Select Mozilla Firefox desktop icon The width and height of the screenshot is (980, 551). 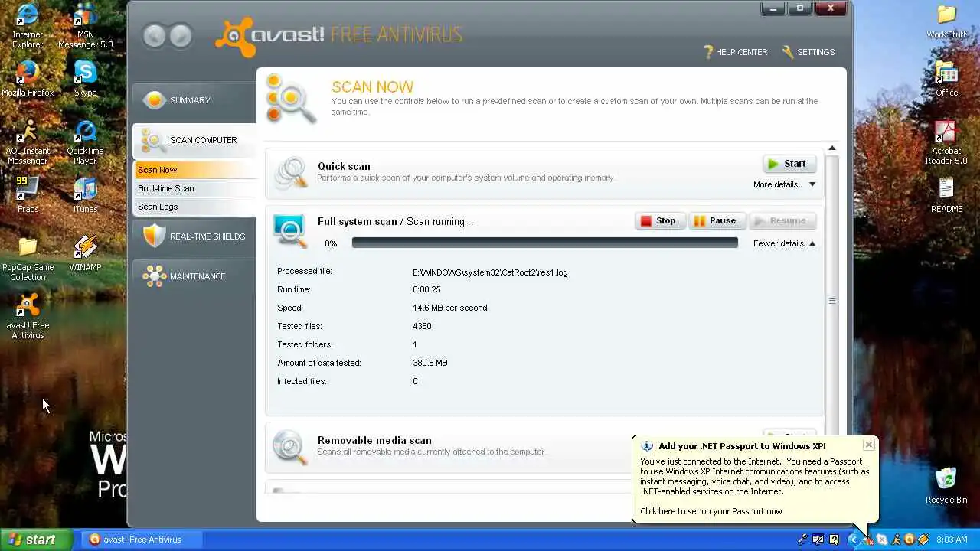(28, 79)
